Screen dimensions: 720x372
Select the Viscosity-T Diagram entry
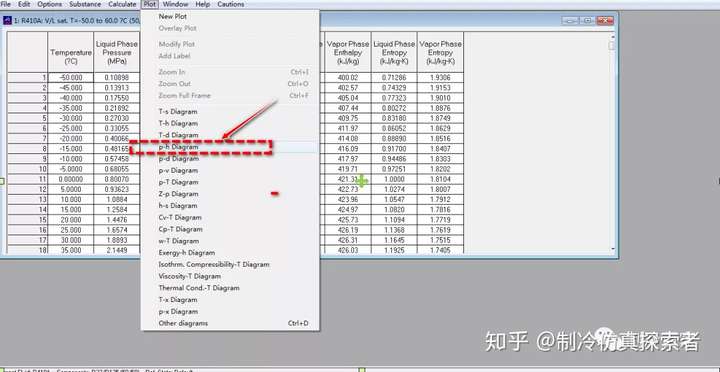pyautogui.click(x=230, y=276)
